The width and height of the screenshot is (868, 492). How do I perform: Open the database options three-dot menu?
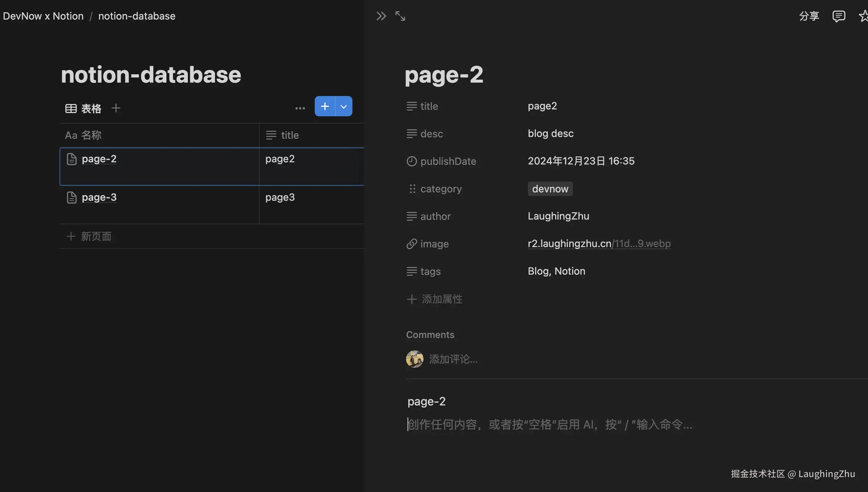click(x=300, y=108)
